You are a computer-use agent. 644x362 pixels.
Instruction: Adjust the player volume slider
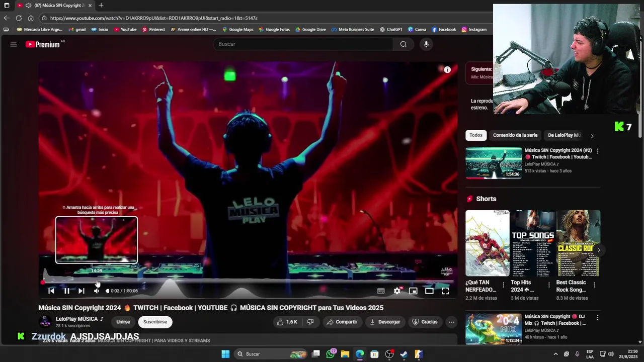107,291
